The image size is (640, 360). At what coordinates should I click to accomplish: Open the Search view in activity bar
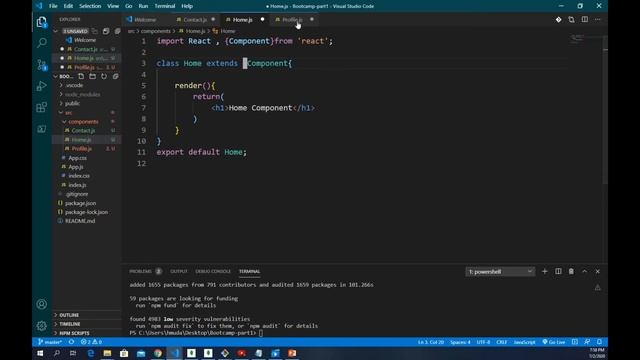pyautogui.click(x=42, y=42)
